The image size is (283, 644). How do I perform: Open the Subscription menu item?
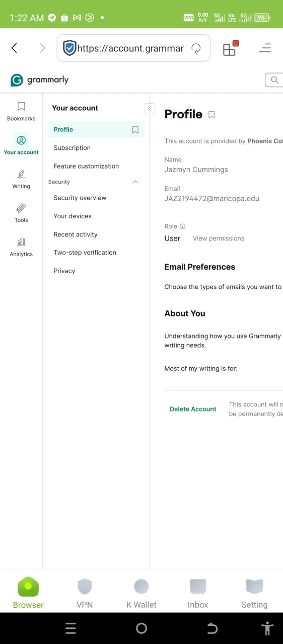(x=72, y=148)
